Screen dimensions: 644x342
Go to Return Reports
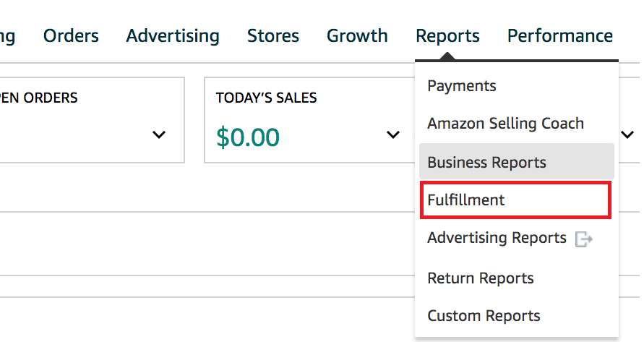480,278
